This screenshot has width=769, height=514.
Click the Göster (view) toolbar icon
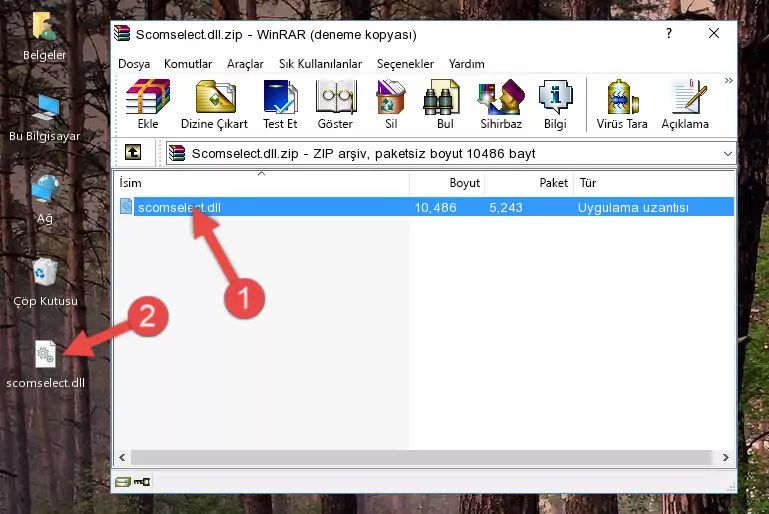[x=335, y=97]
